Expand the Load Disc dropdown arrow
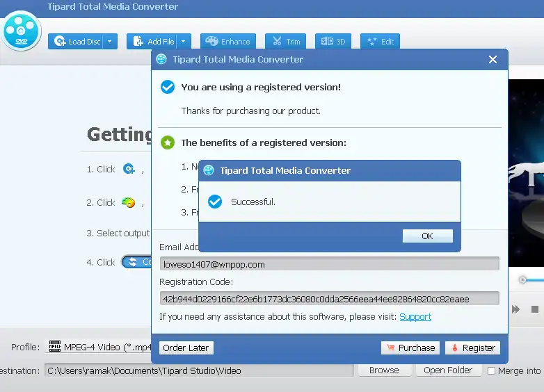Viewport: 544px width, 392px height. tap(110, 42)
